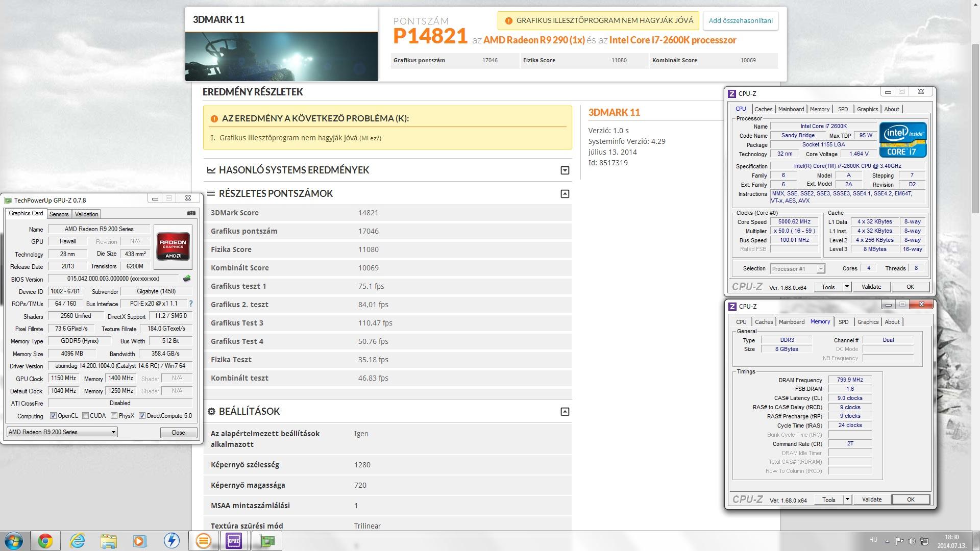
Task: Click the GPU-Z taskbar icon
Action: click(266, 541)
